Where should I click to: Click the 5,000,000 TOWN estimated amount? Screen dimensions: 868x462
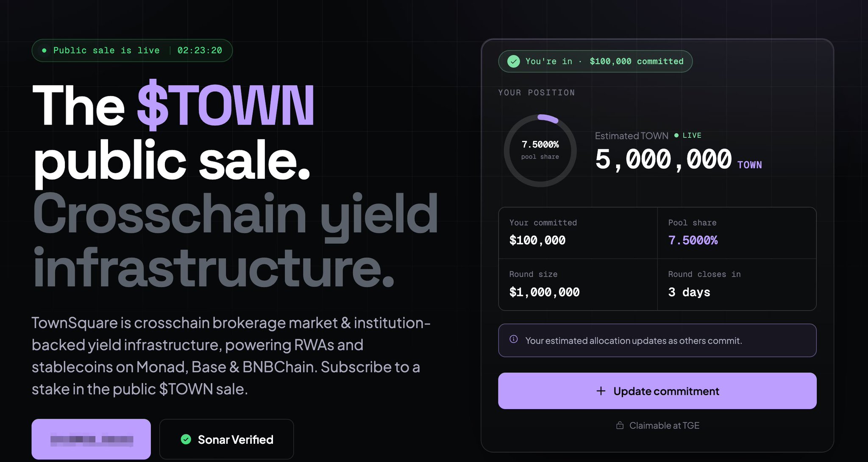click(x=678, y=160)
